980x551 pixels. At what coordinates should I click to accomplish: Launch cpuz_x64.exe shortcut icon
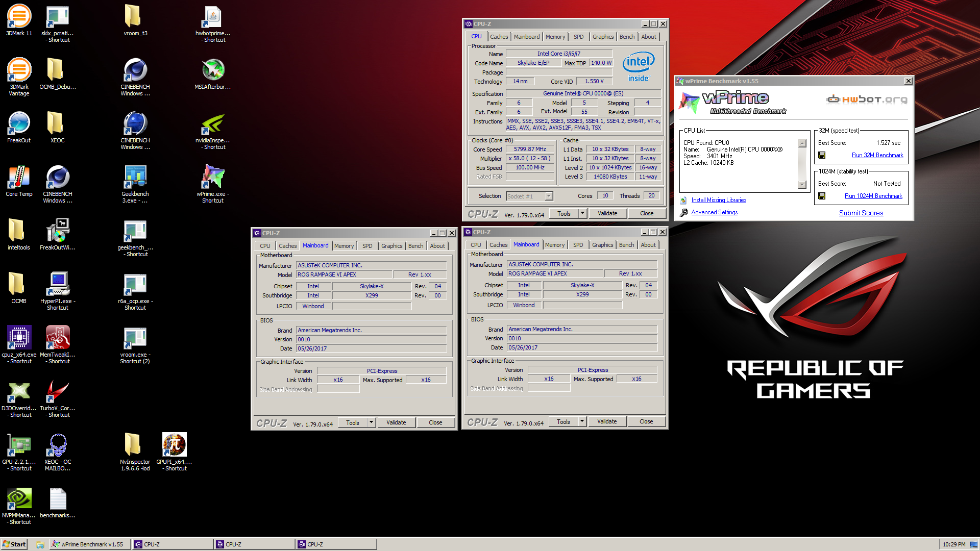(19, 338)
